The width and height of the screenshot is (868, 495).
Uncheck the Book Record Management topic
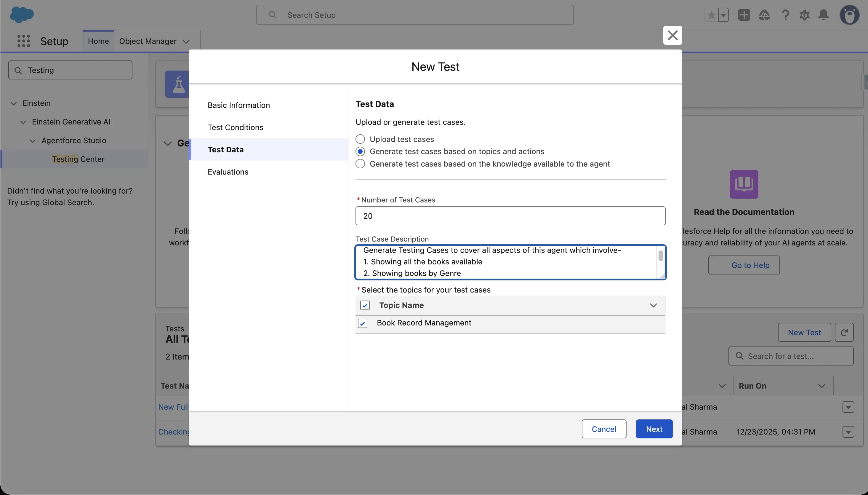[363, 323]
